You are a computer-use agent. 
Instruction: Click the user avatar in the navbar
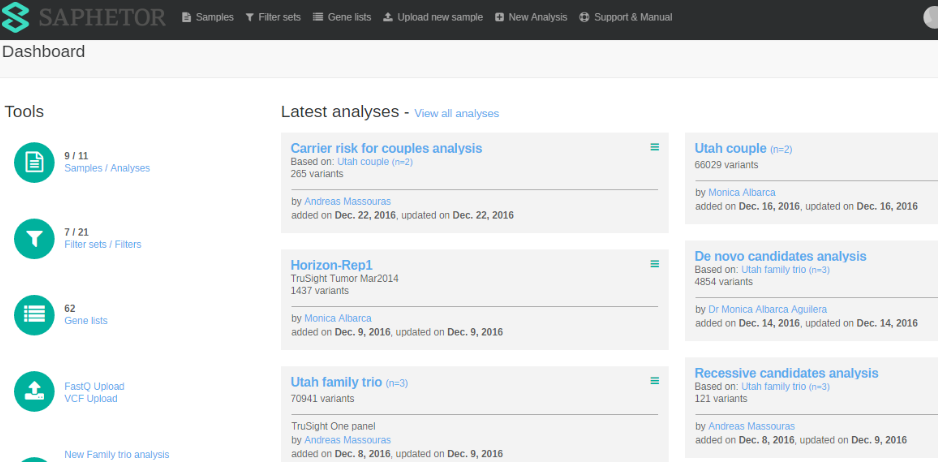(x=931, y=17)
